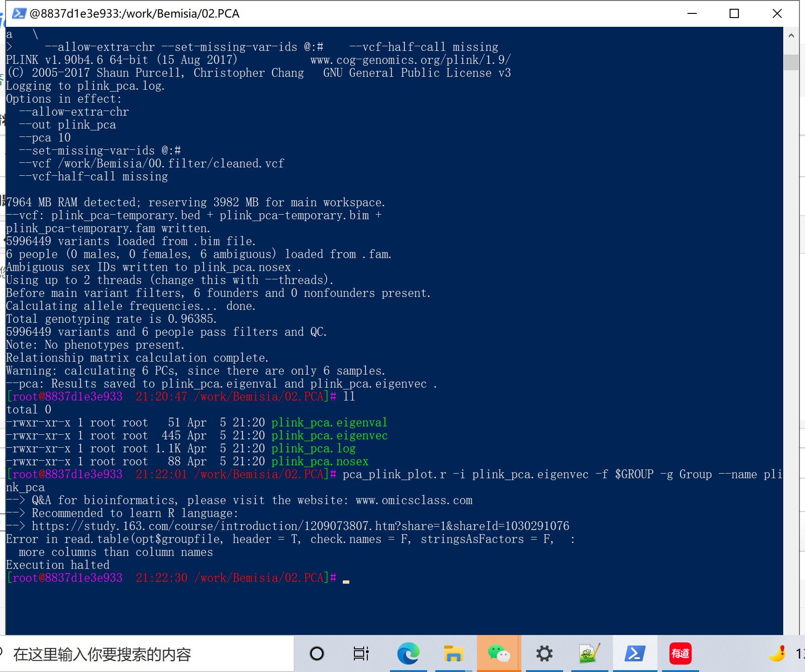
Task: Click plink_pca.eigenval file name
Action: 329,423
